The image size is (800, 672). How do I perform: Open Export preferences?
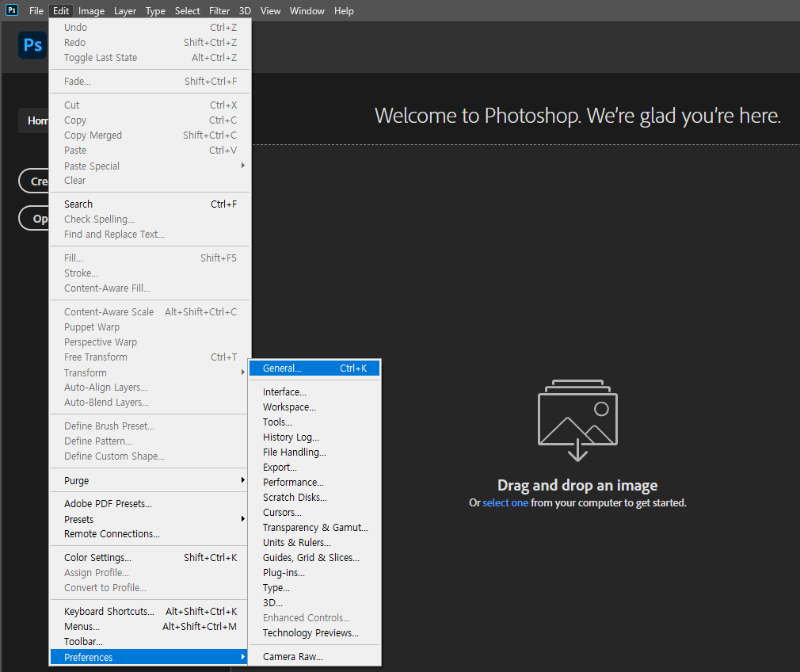(x=314, y=468)
